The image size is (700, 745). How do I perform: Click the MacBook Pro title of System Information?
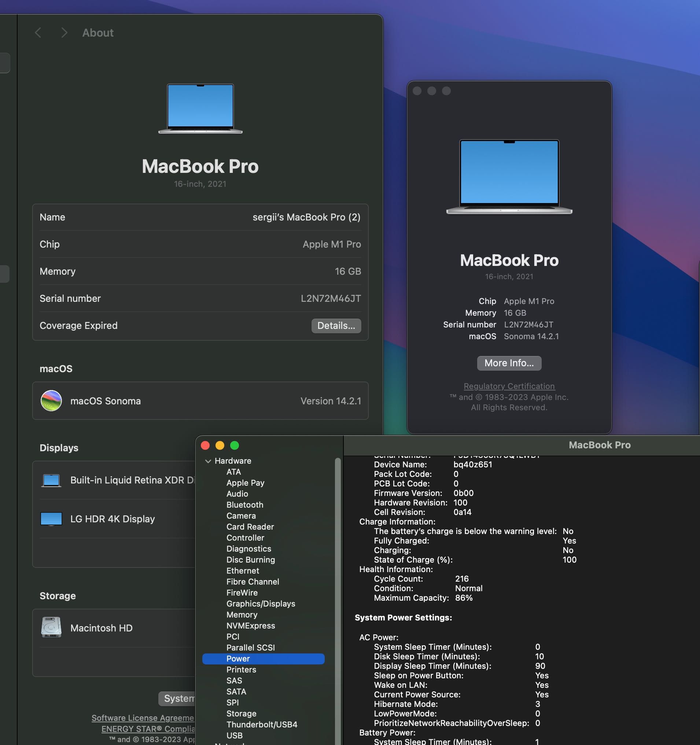[x=599, y=445]
